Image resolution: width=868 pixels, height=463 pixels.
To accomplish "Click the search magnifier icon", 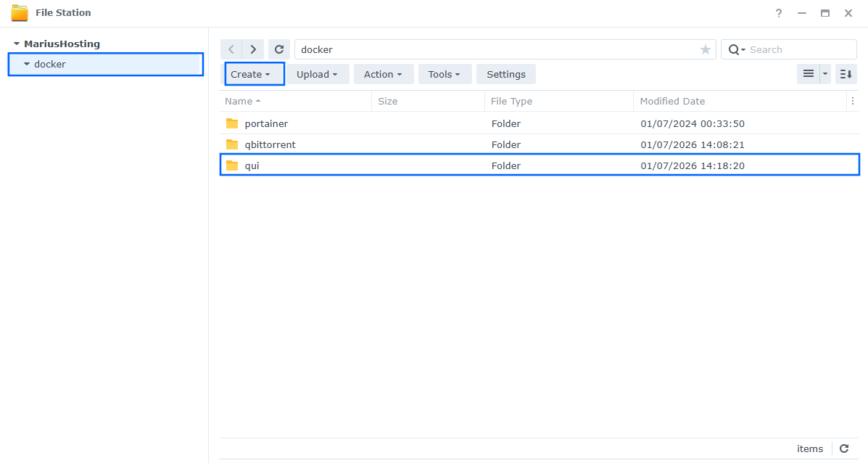I will tap(735, 49).
